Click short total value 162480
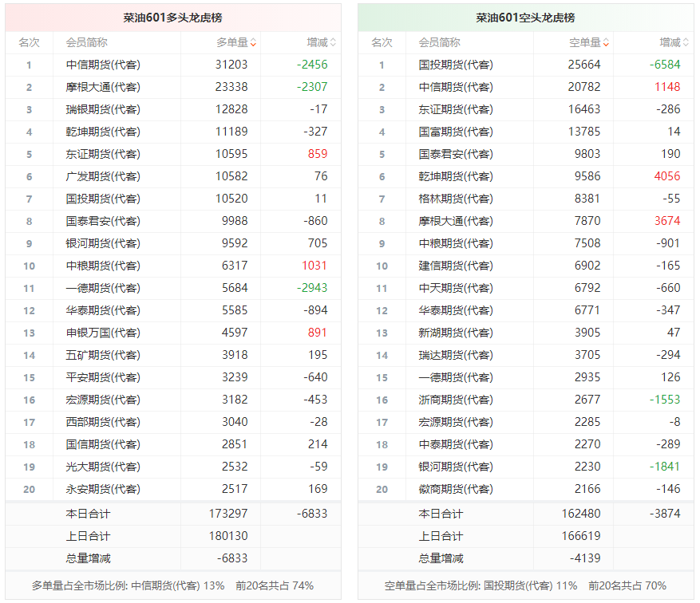The width and height of the screenshot is (700, 603). (581, 514)
